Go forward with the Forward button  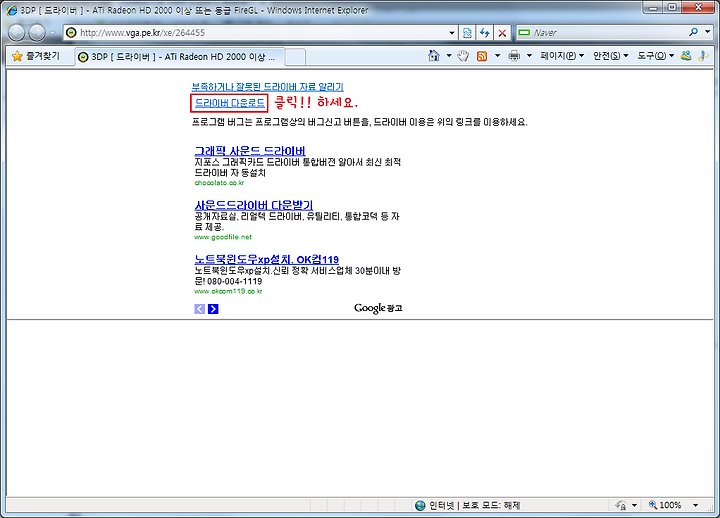click(37, 33)
